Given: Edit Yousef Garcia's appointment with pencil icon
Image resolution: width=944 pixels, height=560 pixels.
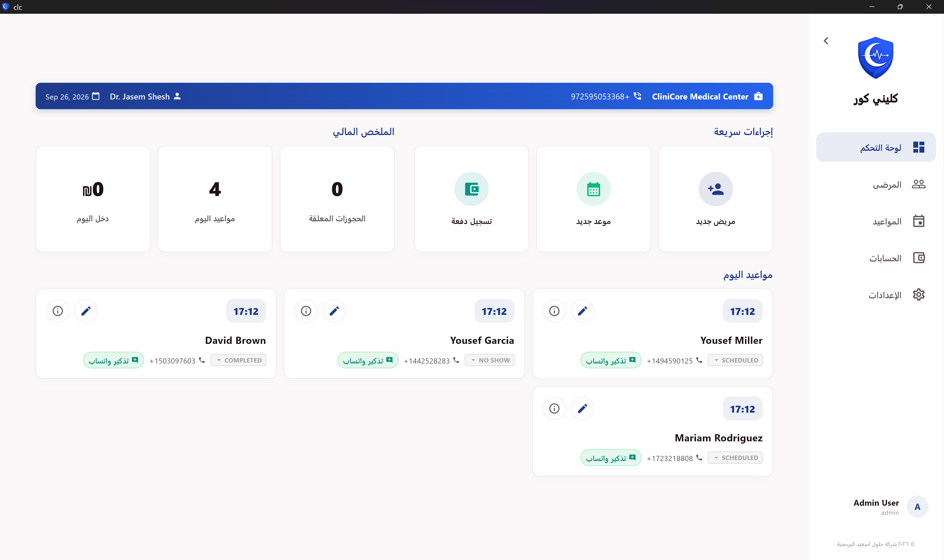Looking at the screenshot, I should tap(334, 311).
